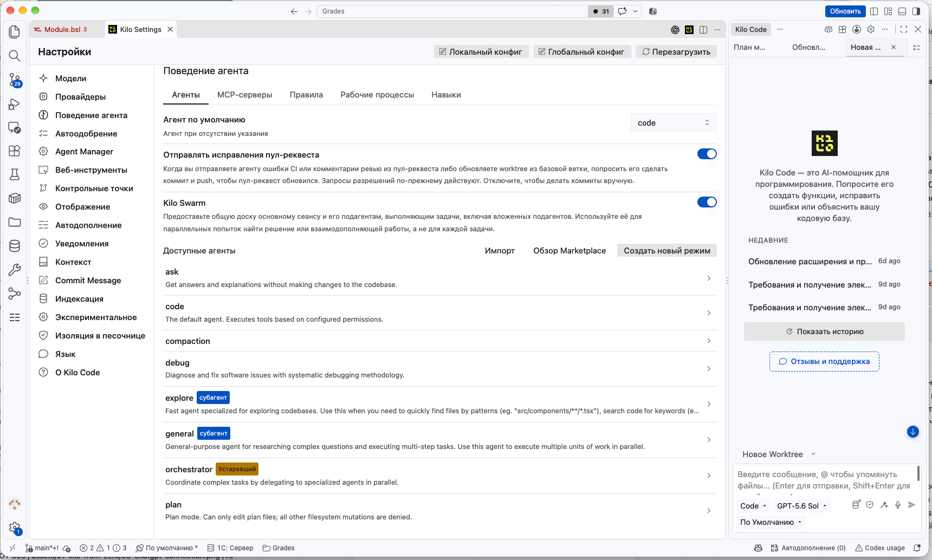
Task: Click the task list icon beside session tabs
Action: 917,48
